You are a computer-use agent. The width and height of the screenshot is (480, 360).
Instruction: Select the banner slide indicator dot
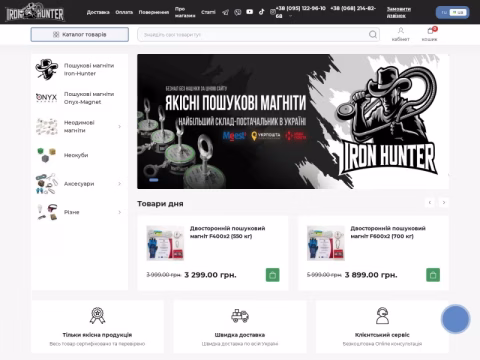tap(154, 180)
